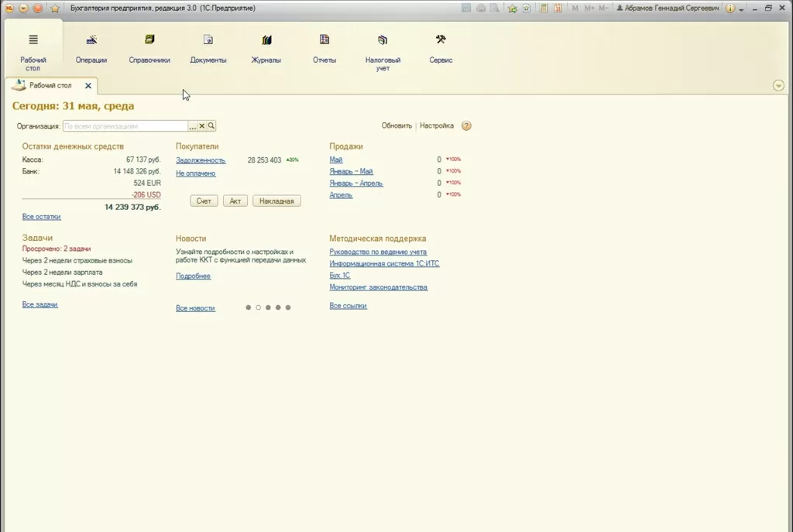Open Настройка settings link
This screenshot has height=532, width=793.
[x=437, y=125]
